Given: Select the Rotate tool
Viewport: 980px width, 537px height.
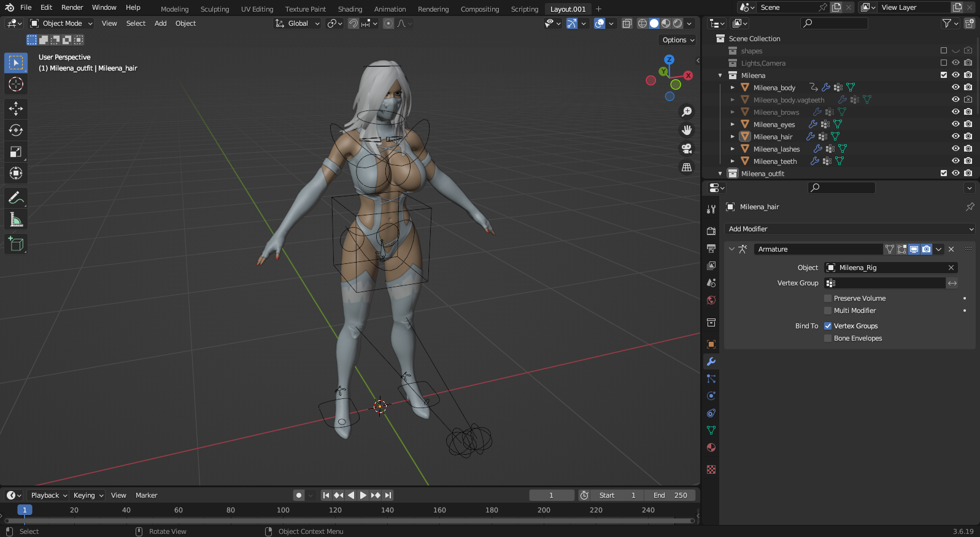Looking at the screenshot, I should coord(16,130).
